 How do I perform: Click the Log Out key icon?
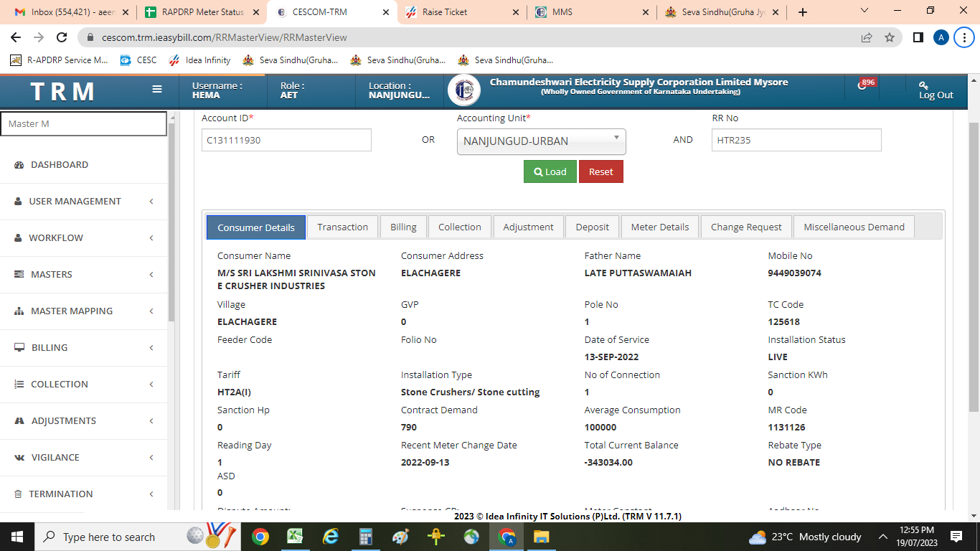pyautogui.click(x=923, y=85)
